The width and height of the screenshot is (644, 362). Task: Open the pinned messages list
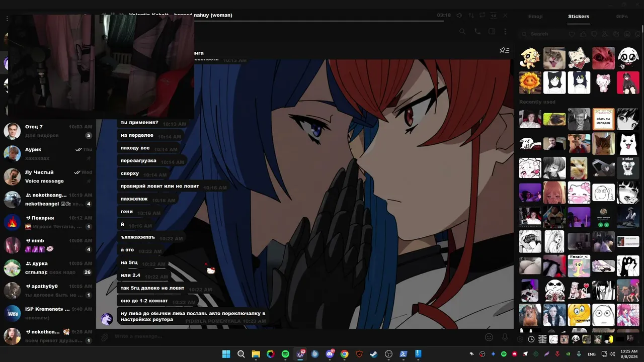(504, 50)
